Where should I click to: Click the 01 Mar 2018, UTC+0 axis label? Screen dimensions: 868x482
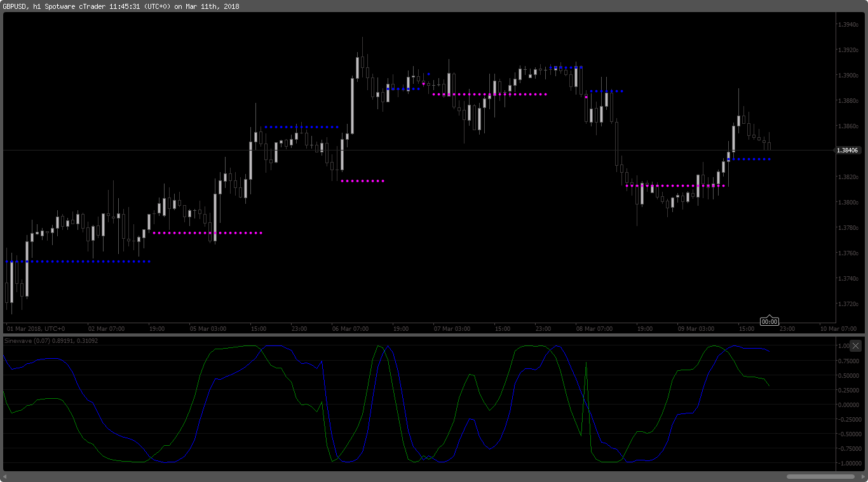(36, 329)
